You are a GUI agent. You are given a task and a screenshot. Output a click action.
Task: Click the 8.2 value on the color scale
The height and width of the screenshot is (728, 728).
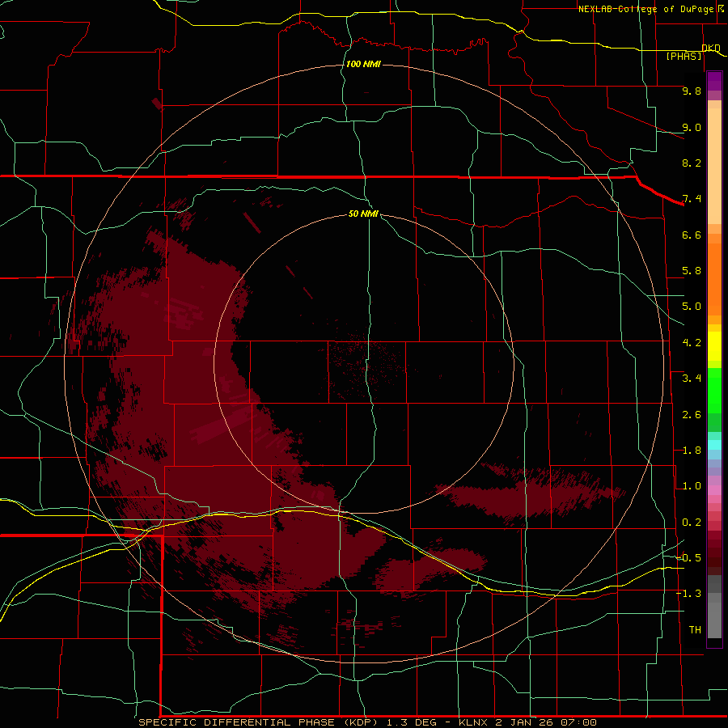tap(692, 163)
